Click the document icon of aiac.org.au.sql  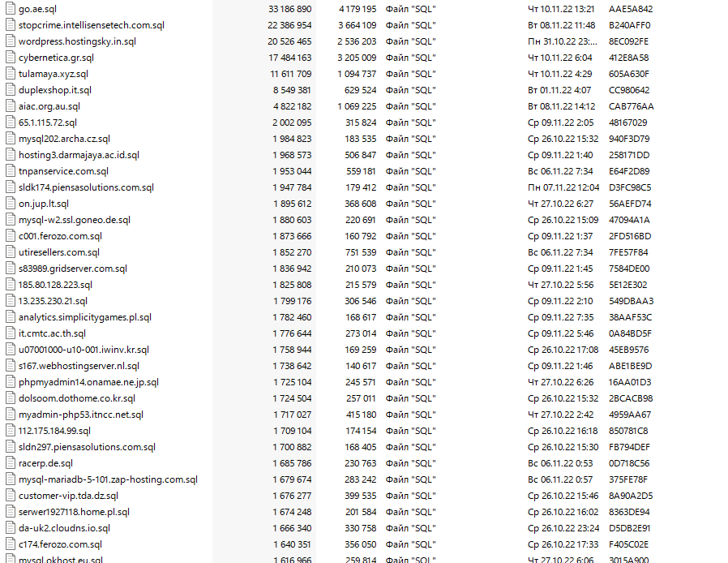pos(11,106)
